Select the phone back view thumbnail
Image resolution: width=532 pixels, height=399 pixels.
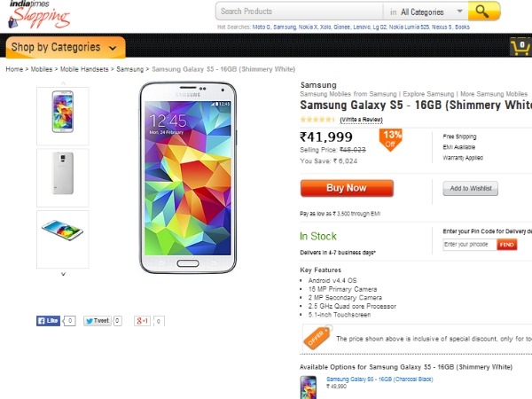coord(63,177)
